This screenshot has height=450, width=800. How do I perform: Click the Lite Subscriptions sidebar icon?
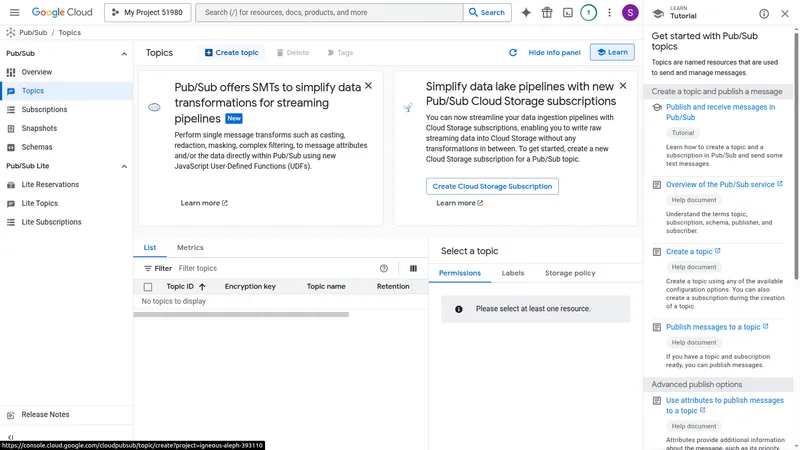[11, 222]
